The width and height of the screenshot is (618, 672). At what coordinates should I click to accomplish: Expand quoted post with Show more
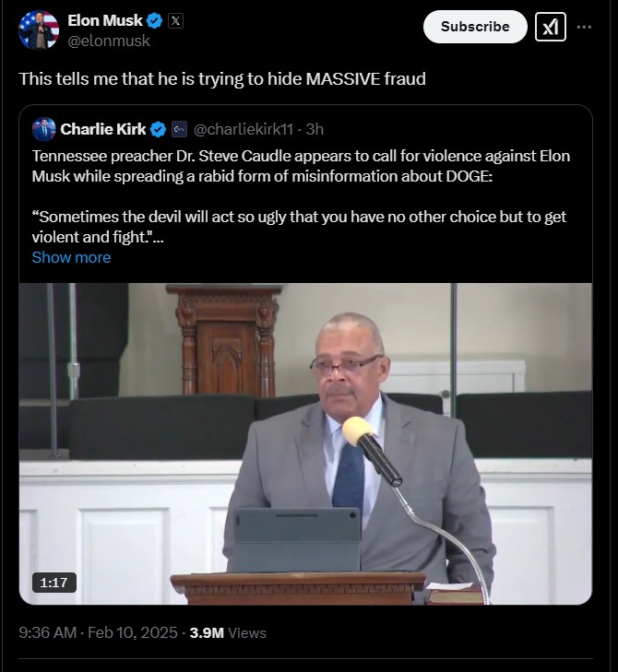click(71, 257)
